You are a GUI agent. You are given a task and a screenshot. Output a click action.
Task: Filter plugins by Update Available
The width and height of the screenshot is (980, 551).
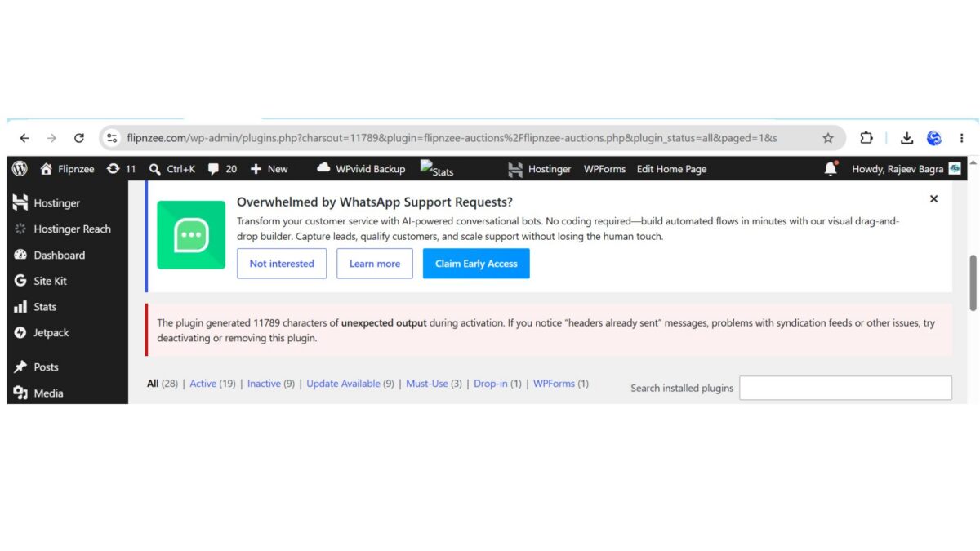[x=343, y=384]
